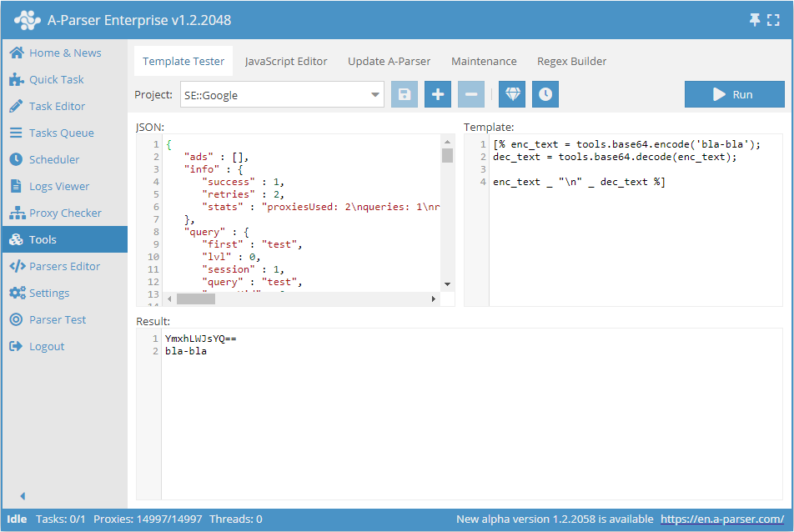Open the en.a-parser.com link
794x532 pixels.
[722, 519]
